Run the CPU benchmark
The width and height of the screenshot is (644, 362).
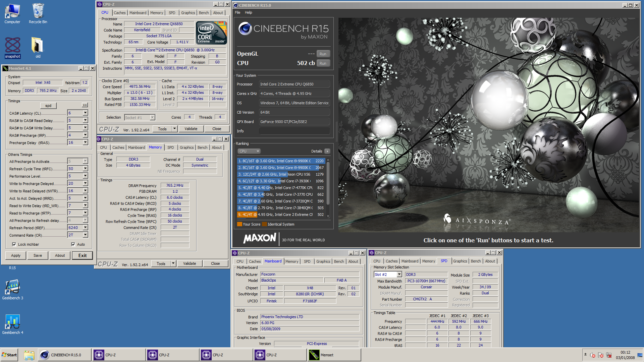(x=323, y=63)
